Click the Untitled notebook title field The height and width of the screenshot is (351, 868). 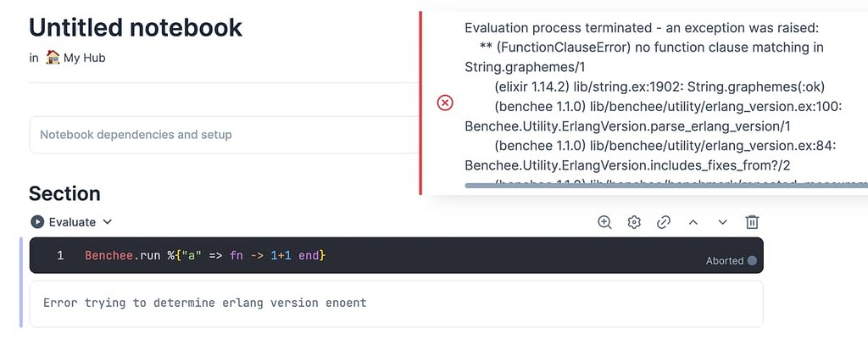tap(136, 27)
